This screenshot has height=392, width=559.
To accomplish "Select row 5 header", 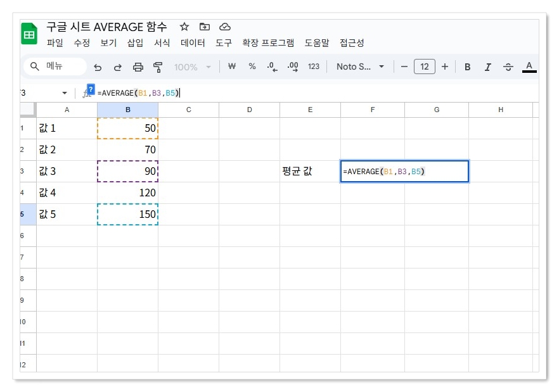I will coord(28,214).
